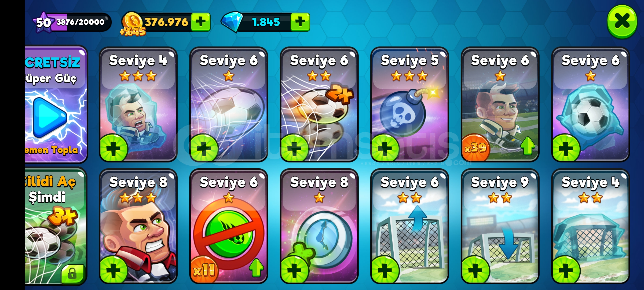Select the net-ripping ball Seviye 6 card
Viewport: 644px width, 290px height.
(229, 104)
